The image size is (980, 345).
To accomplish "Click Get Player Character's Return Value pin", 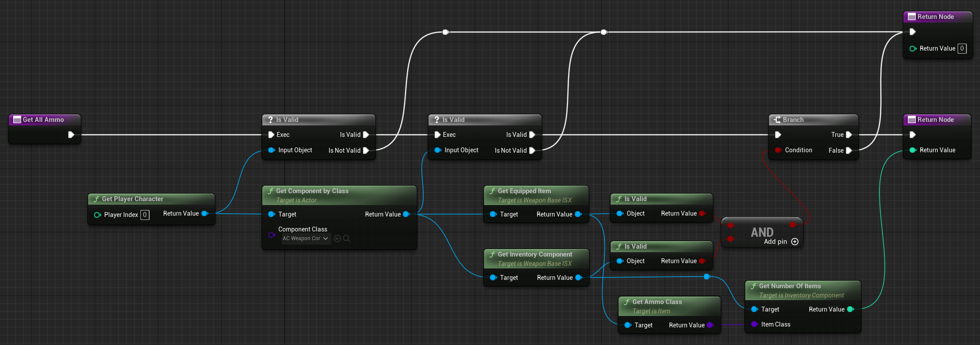I will tap(205, 213).
